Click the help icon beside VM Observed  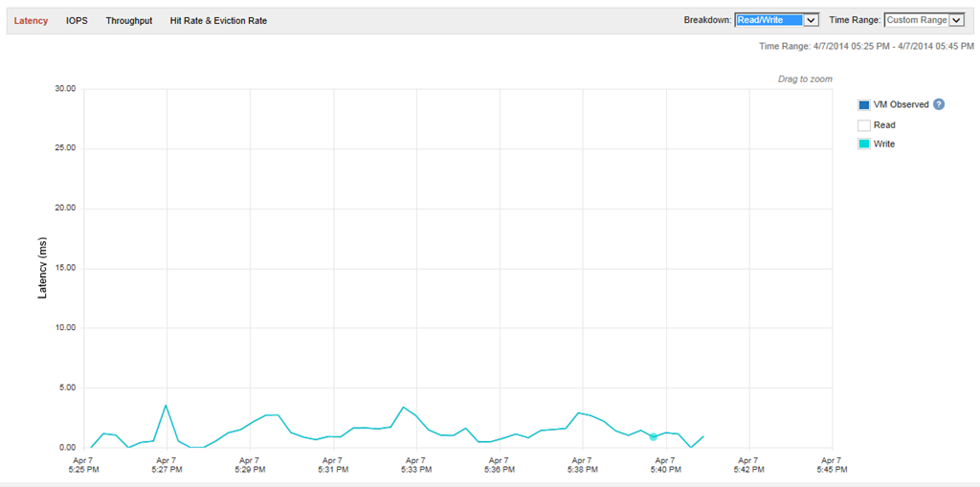(x=939, y=104)
